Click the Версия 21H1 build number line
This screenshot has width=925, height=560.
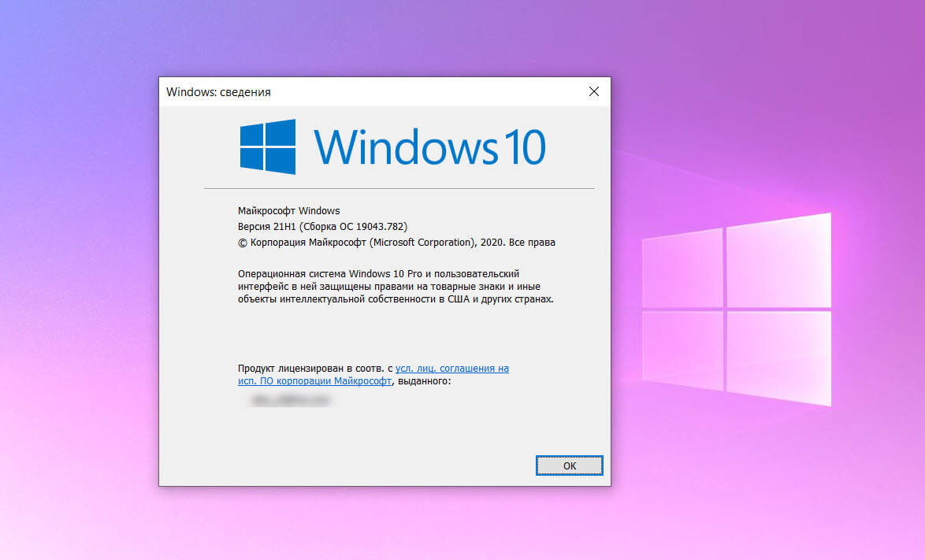322,226
